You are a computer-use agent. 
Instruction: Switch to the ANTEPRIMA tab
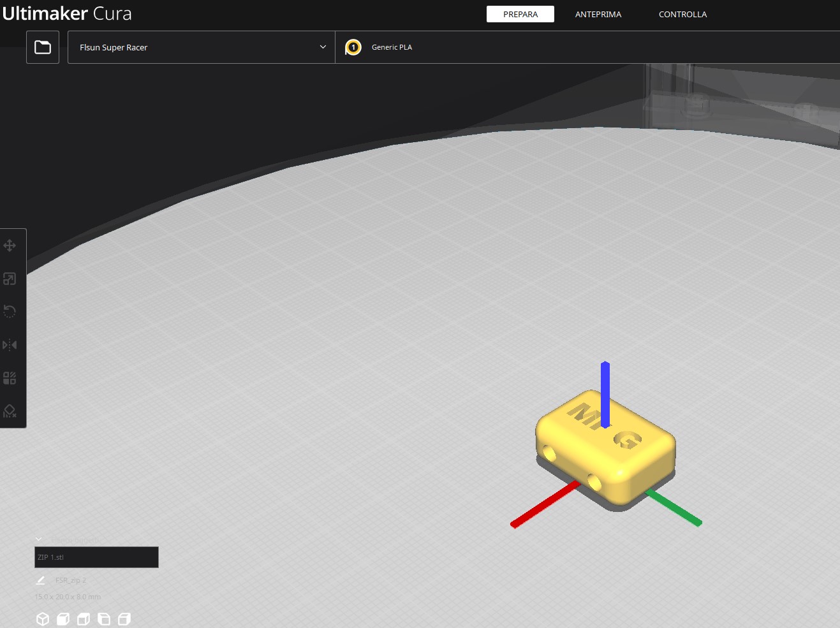pyautogui.click(x=598, y=14)
